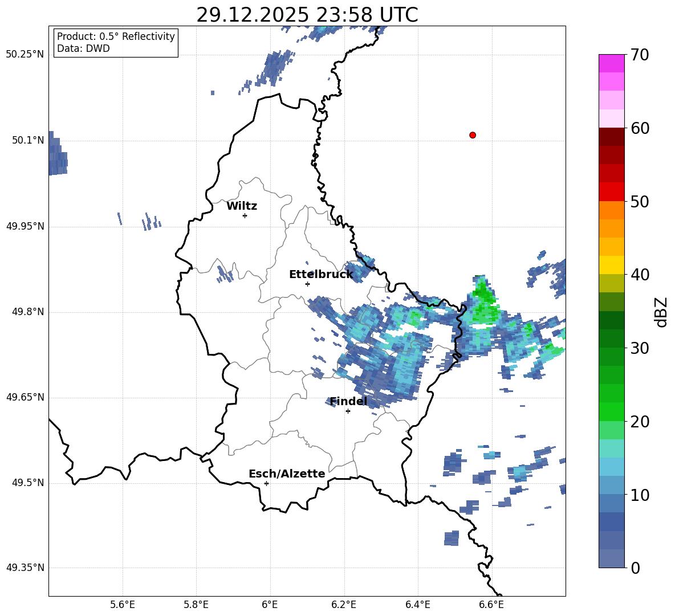
Task: Click the title timestamp 29.12.2025 23:58 UTC
Action: coord(307,15)
